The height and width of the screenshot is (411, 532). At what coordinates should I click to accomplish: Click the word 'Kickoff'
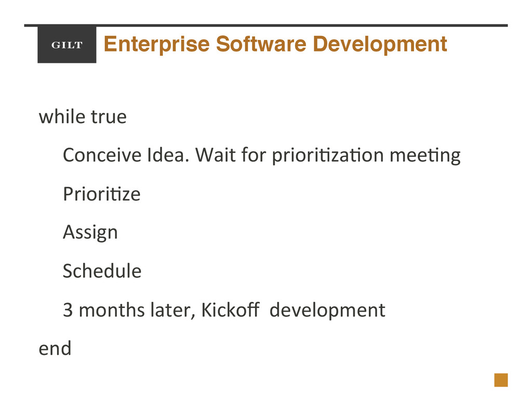tap(230, 310)
